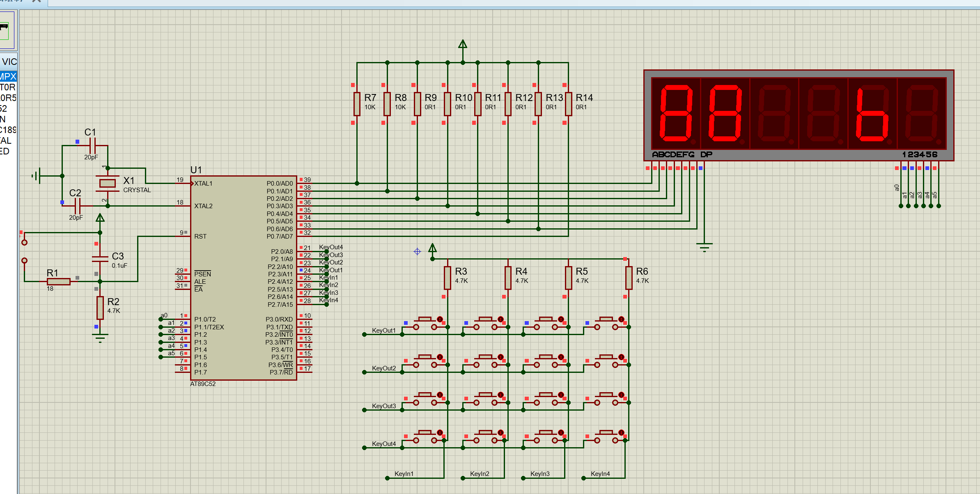Click the CRYSTAL value label
The image size is (980, 494).
[x=137, y=190]
